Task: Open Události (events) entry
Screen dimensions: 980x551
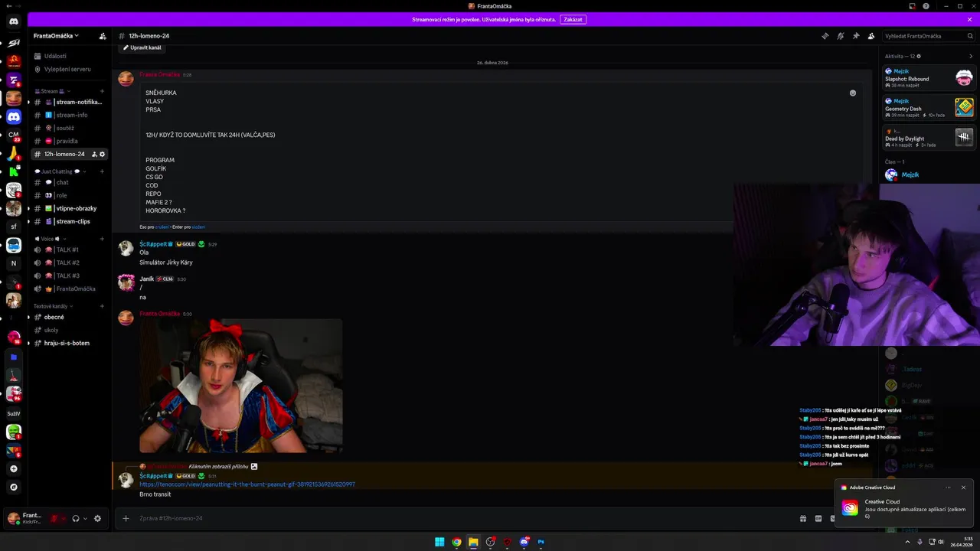Action: click(x=70, y=56)
